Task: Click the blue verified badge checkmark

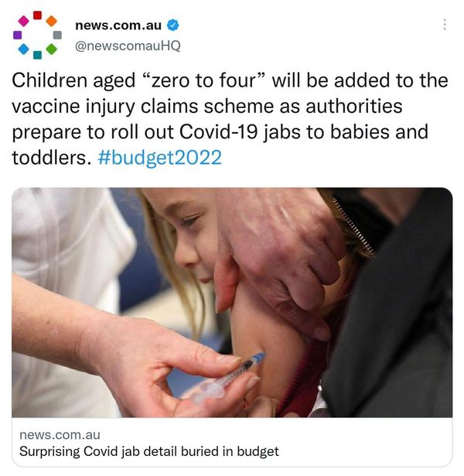Action: coord(173,25)
